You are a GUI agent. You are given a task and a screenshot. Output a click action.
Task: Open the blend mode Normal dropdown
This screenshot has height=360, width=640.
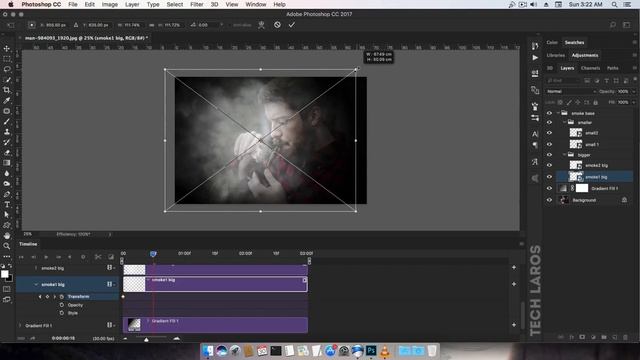point(571,91)
